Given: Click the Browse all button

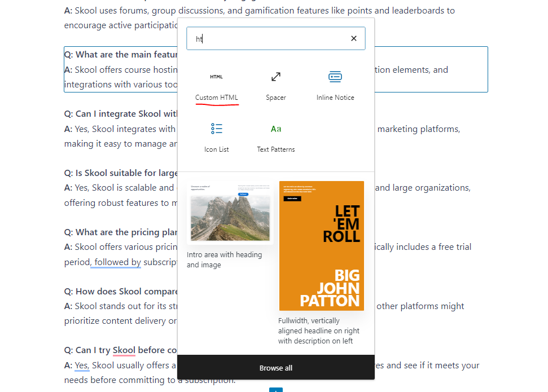Looking at the screenshot, I should tap(276, 368).
